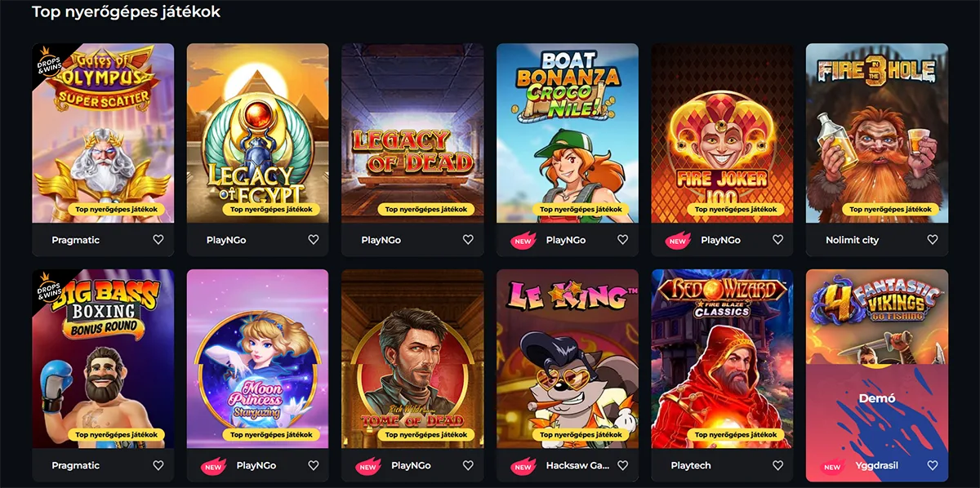
Task: Open the Gates of Olympus Super Scatter thumbnail
Action: click(x=103, y=133)
